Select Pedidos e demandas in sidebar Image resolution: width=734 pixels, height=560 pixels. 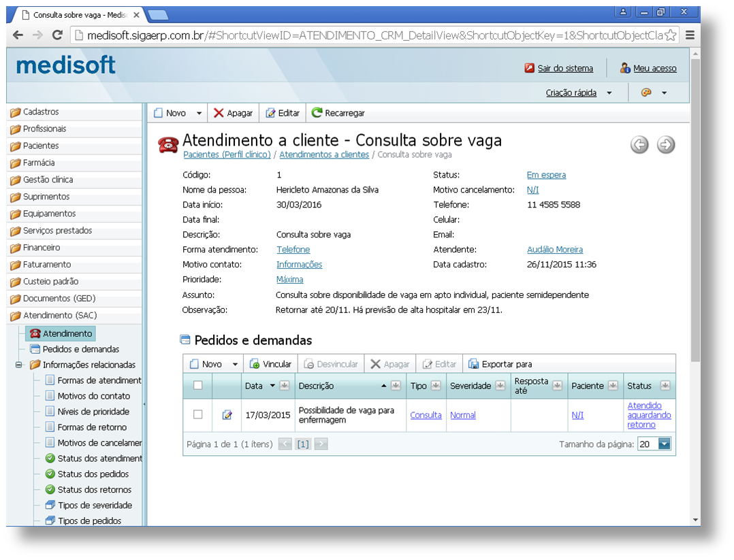tap(80, 349)
